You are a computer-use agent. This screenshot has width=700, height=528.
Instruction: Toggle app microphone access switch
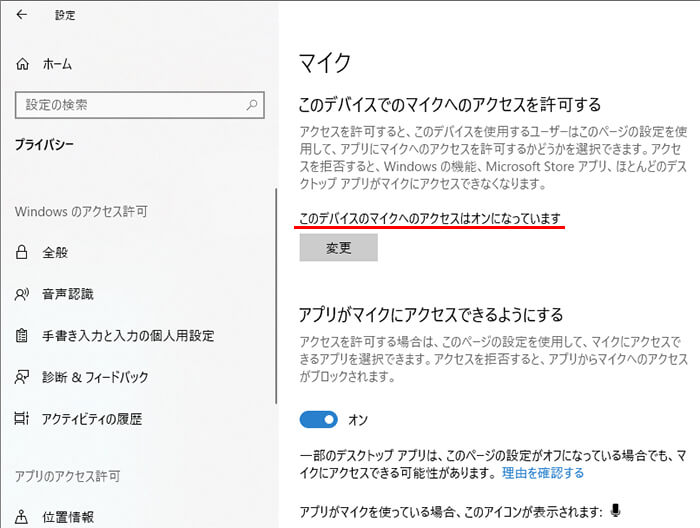coord(318,420)
